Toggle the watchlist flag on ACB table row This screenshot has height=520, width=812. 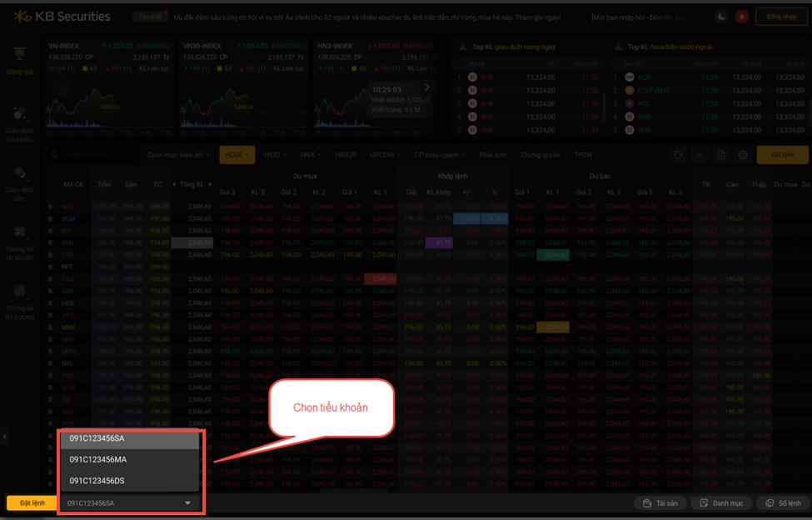click(51, 207)
